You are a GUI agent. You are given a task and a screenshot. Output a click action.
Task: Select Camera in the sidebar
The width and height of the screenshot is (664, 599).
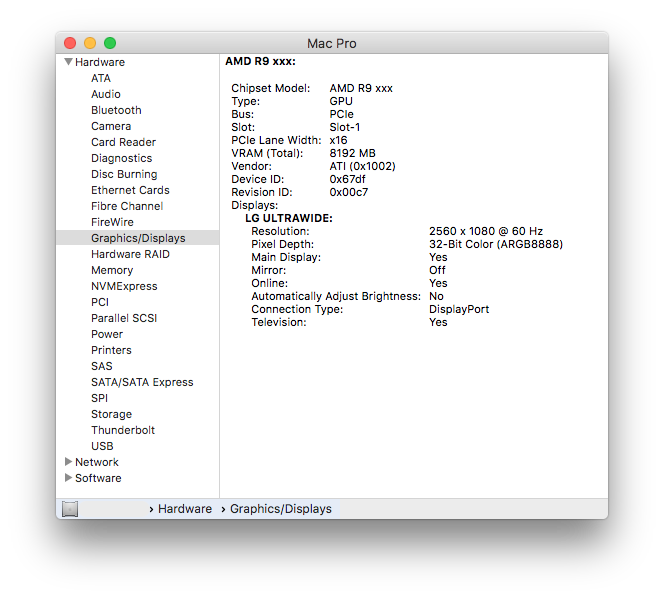tap(111, 126)
